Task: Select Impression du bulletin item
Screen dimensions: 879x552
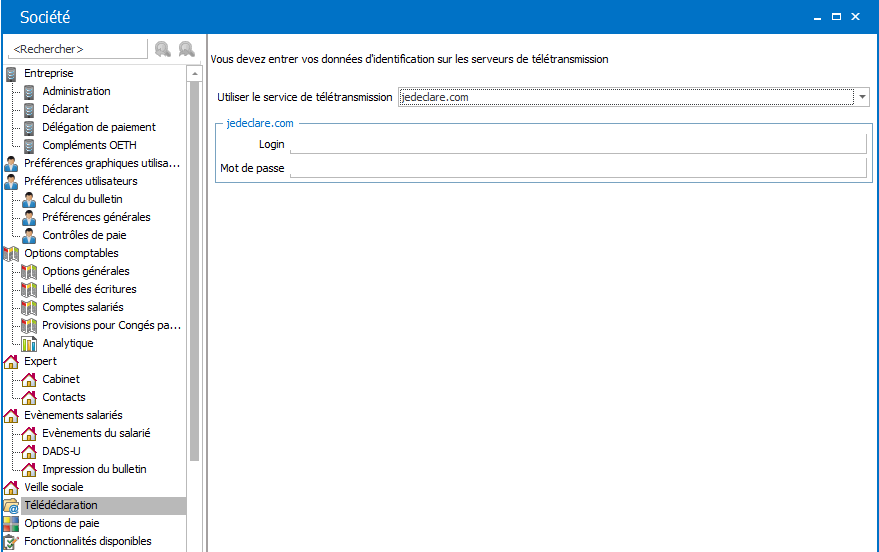Action: click(x=95, y=469)
